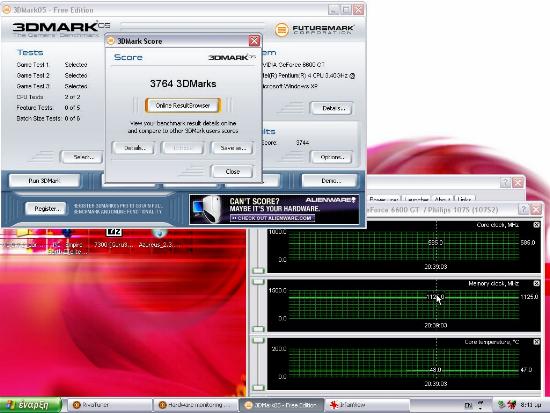Click the help icon on RivaTuner window
The image size is (550, 413).
[505, 182]
